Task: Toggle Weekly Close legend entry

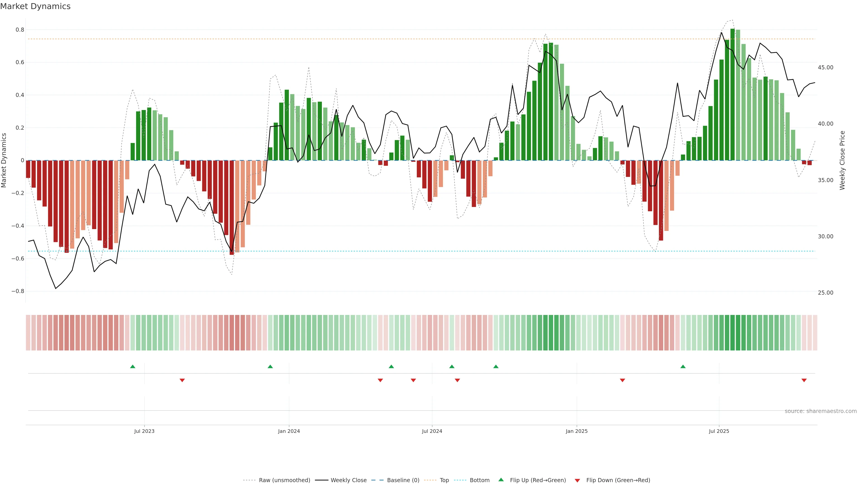Action: coord(348,480)
